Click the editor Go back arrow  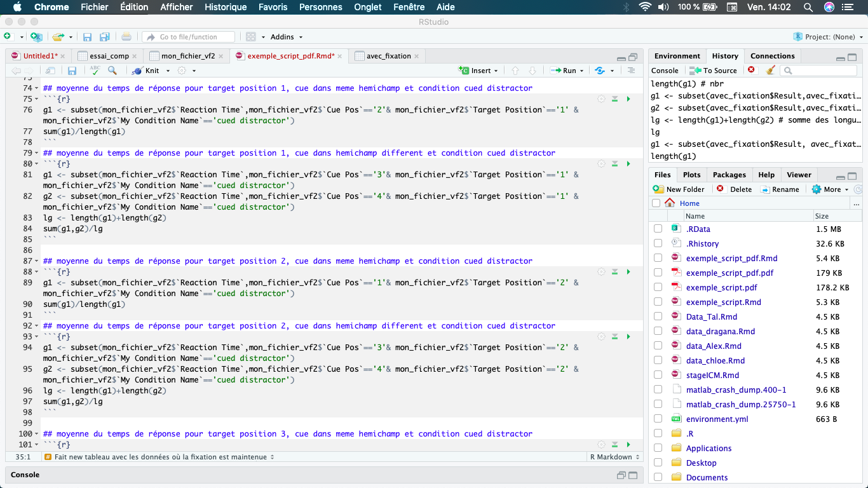16,71
